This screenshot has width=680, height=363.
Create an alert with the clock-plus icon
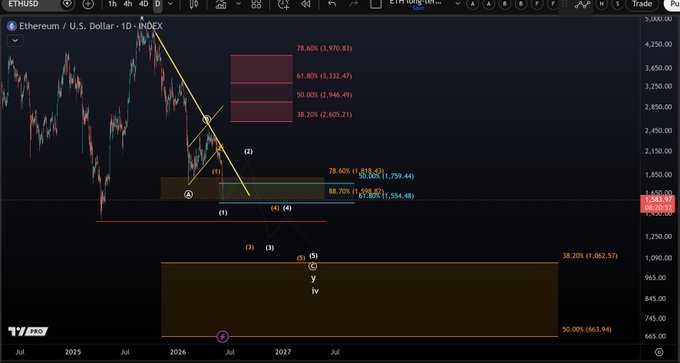click(x=284, y=4)
